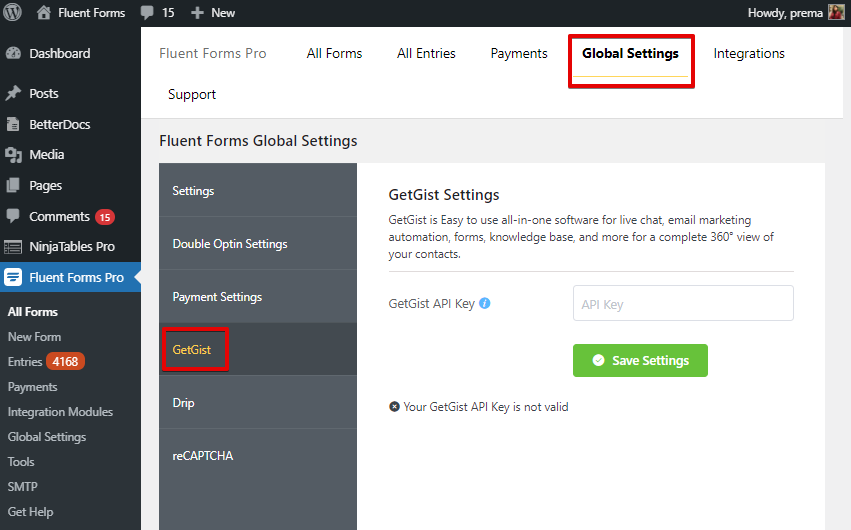Open Tools submenu item
This screenshot has width=851, height=530.
click(x=21, y=462)
